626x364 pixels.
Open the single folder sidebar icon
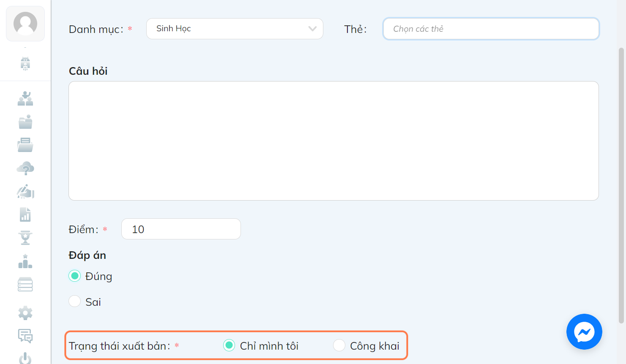(x=25, y=122)
